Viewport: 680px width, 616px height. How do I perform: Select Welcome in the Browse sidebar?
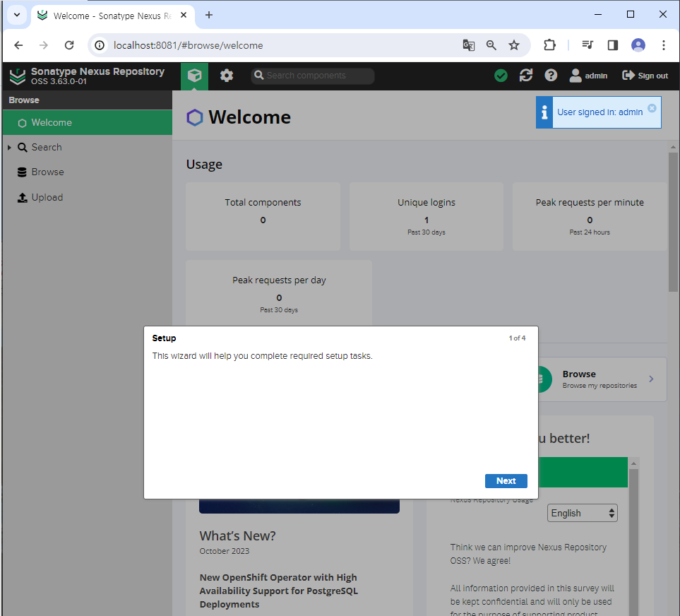coord(87,122)
